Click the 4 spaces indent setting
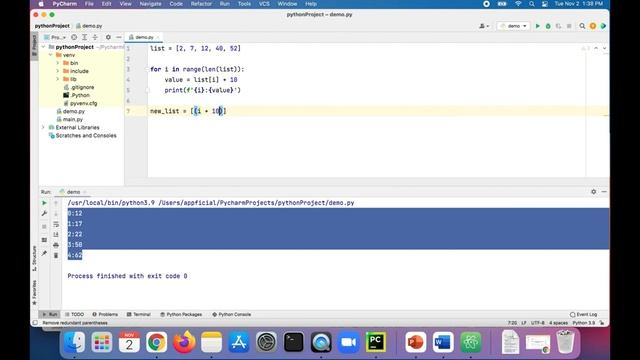This screenshot has width=640, height=360. click(x=558, y=323)
